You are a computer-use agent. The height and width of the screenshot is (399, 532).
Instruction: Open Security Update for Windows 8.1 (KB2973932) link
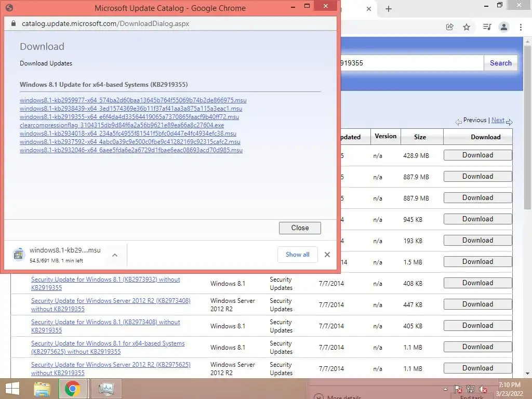click(x=105, y=284)
